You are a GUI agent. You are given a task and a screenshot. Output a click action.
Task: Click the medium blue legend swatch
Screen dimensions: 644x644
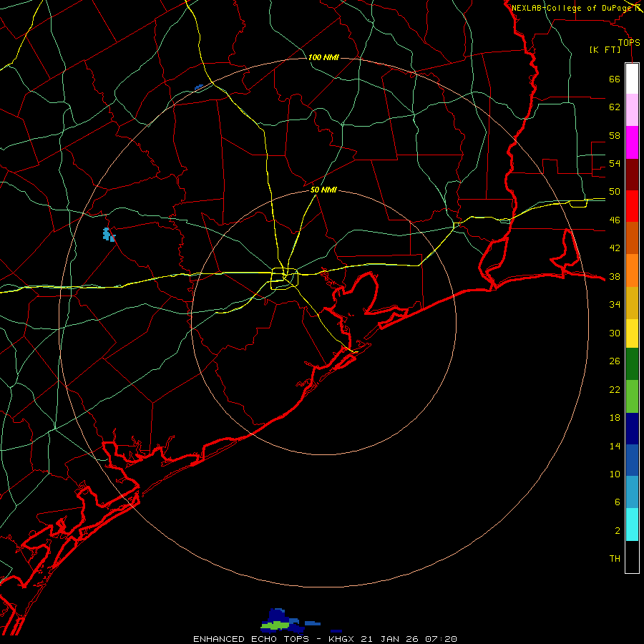click(632, 460)
